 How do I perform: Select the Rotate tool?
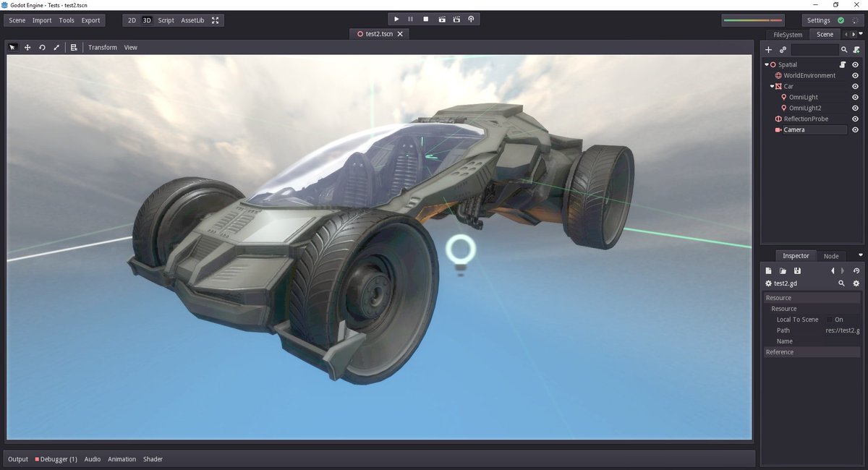click(42, 47)
